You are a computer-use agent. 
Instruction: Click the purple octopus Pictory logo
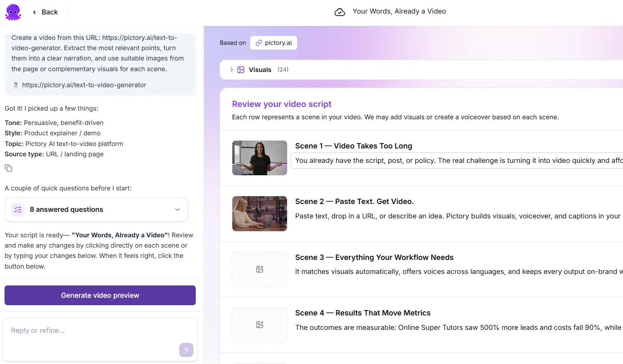(13, 12)
